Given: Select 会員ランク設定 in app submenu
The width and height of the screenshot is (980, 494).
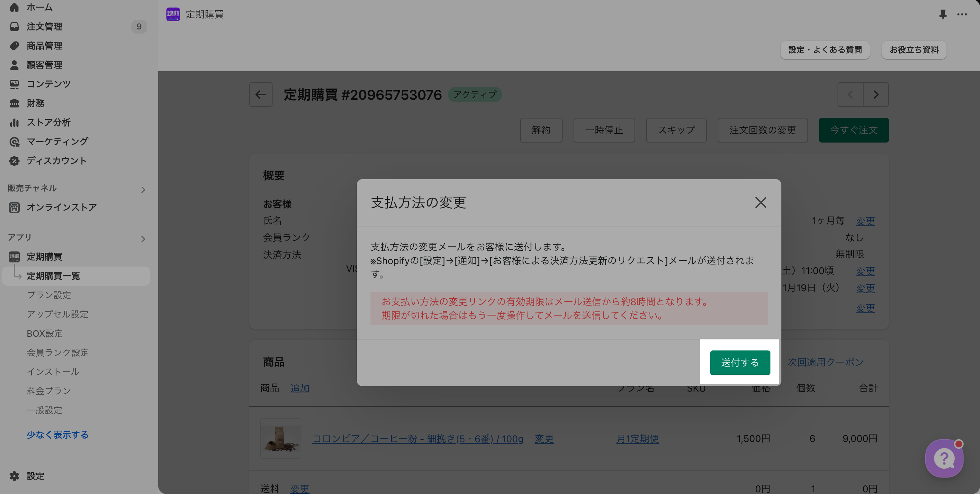Looking at the screenshot, I should point(58,353).
